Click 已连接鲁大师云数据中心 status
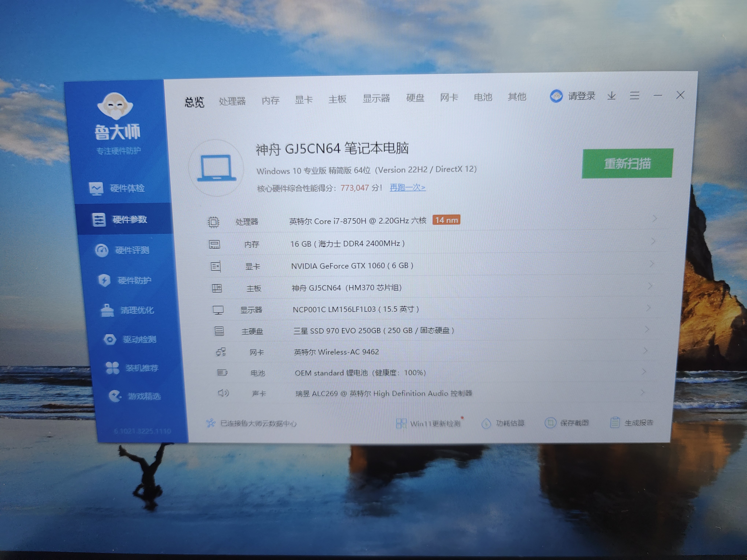Screen dimensions: 747x560 (252, 423)
